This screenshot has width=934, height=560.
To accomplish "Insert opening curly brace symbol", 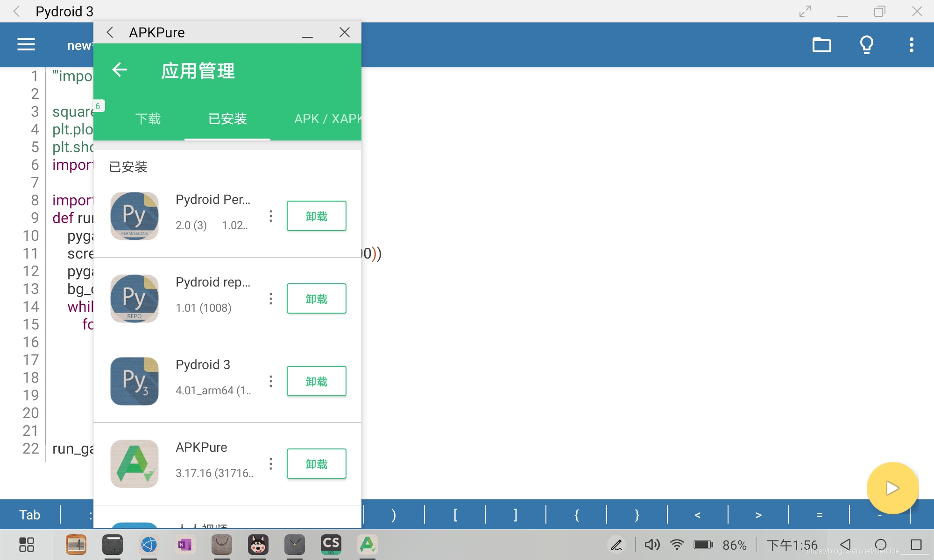I will 576,515.
